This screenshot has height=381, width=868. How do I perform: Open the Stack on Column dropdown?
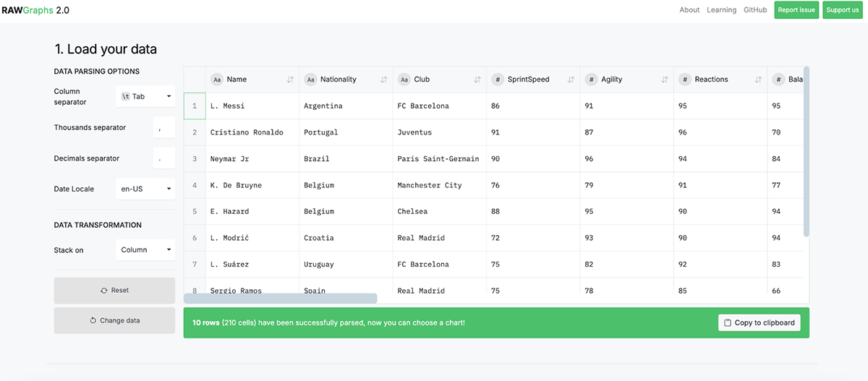pyautogui.click(x=145, y=250)
